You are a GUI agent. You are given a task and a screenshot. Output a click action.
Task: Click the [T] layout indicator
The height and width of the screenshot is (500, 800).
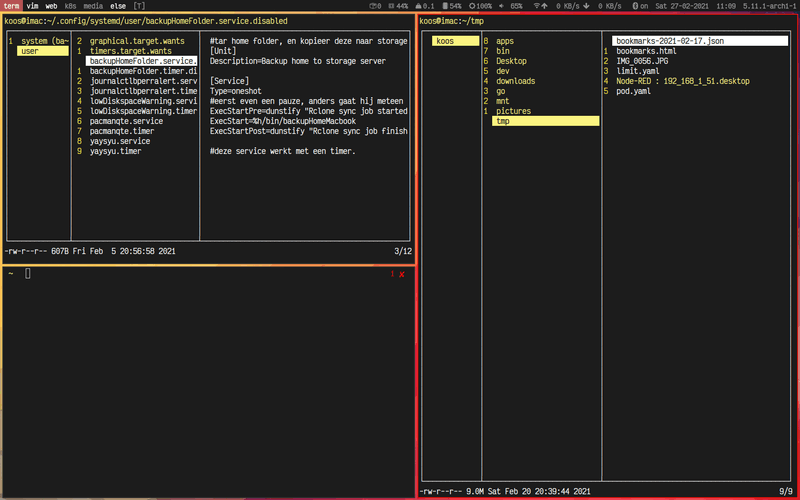coord(139,6)
